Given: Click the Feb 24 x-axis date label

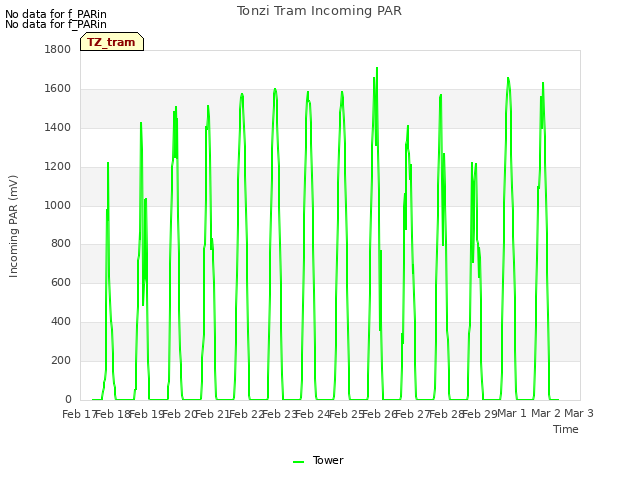Looking at the screenshot, I should (x=312, y=414).
